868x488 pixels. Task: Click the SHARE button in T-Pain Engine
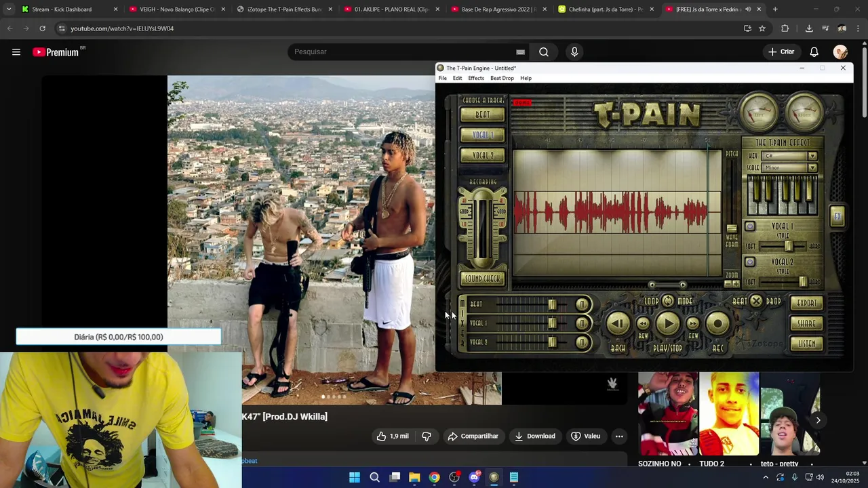pos(806,323)
